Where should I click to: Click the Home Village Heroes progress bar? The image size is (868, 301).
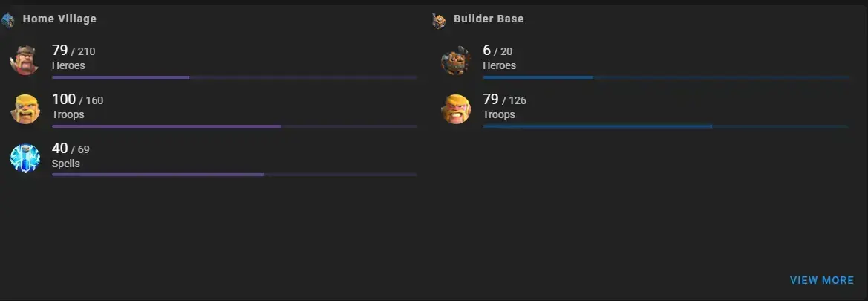pos(234,77)
